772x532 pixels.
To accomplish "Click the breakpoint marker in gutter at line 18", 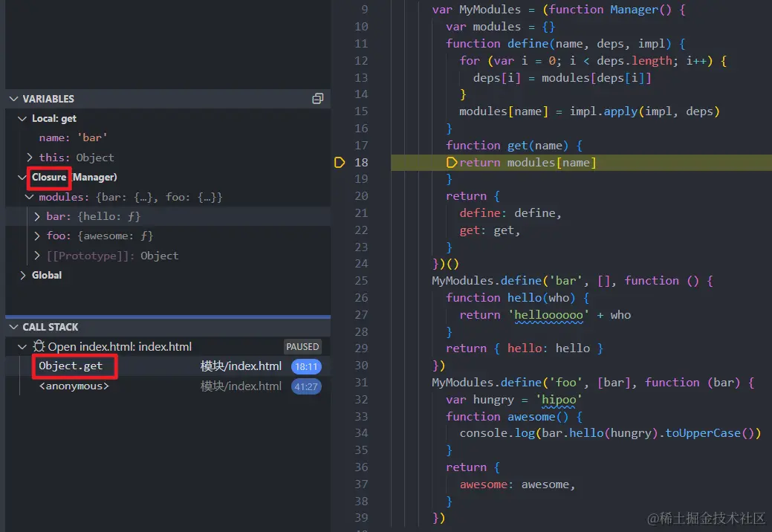I will (340, 163).
